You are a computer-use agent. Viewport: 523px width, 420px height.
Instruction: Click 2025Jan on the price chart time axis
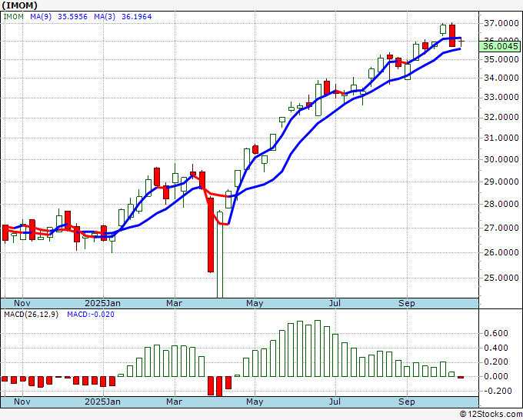pyautogui.click(x=103, y=303)
